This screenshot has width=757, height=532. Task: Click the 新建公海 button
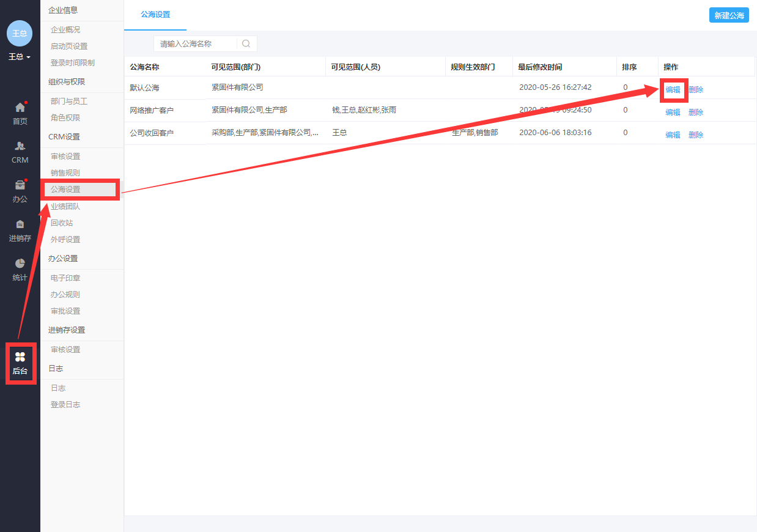point(729,15)
